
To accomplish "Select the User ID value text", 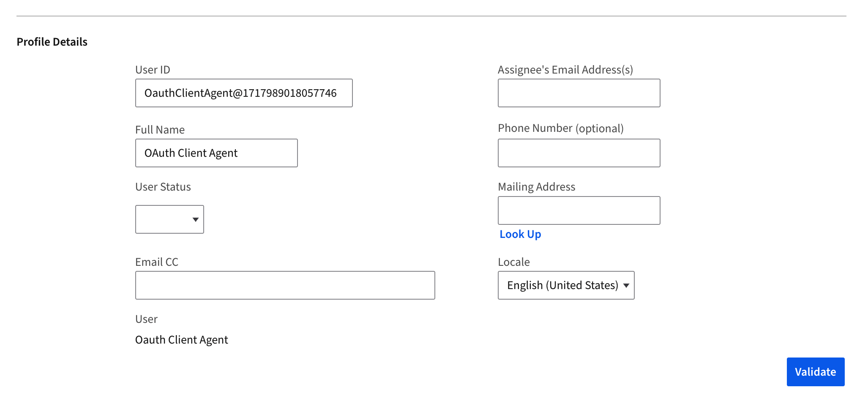I will click(240, 93).
